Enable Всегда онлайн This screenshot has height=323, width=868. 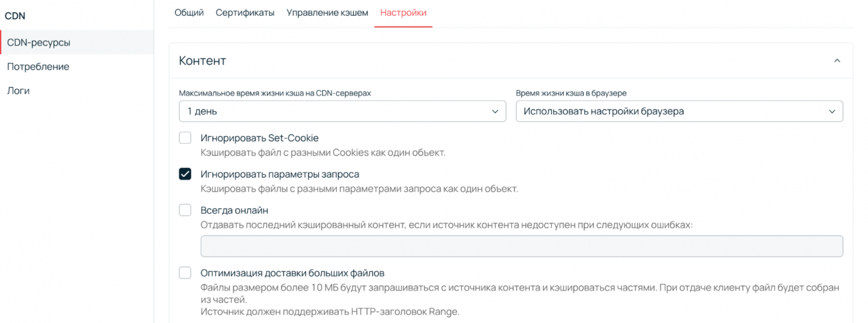(x=185, y=210)
